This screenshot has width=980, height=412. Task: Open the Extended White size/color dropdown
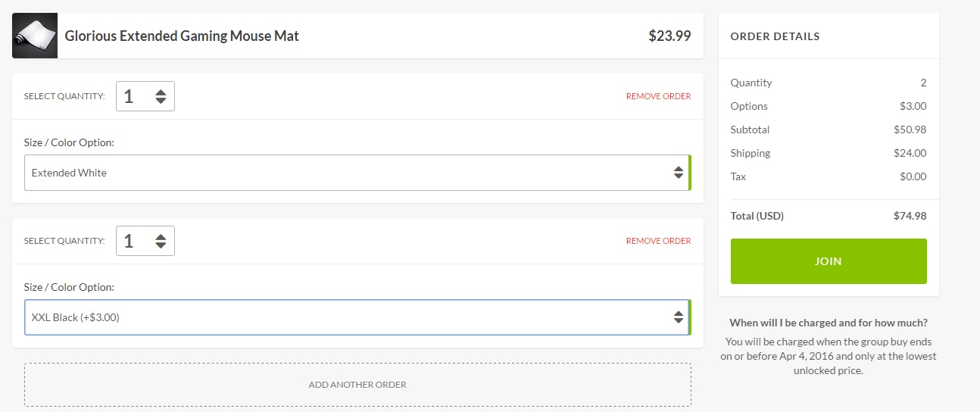click(348, 173)
